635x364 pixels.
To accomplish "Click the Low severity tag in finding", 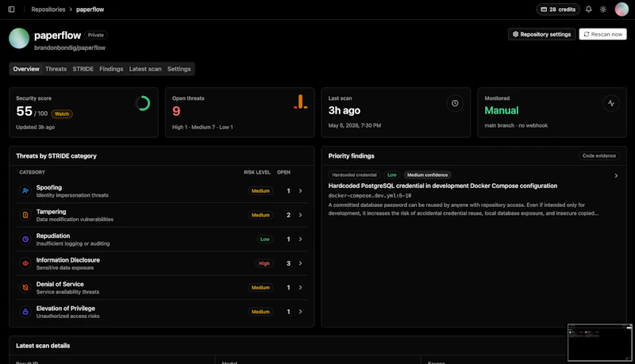I will [391, 175].
